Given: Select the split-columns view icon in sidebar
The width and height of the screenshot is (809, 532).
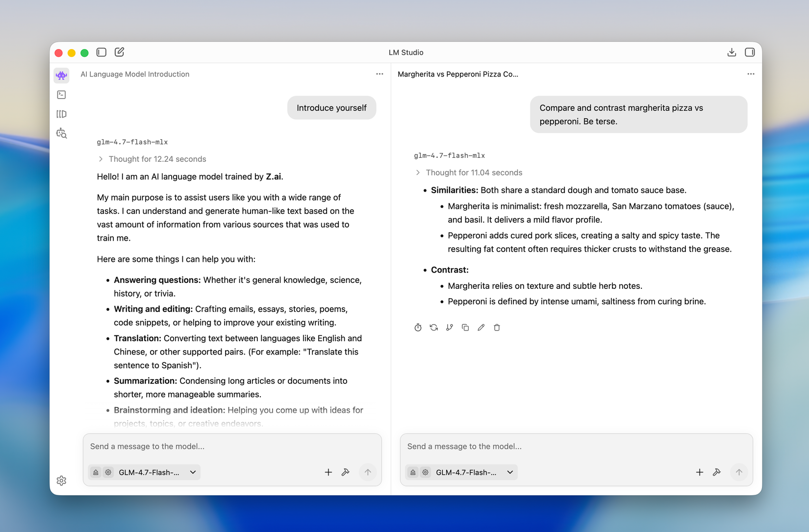Looking at the screenshot, I should [x=61, y=114].
